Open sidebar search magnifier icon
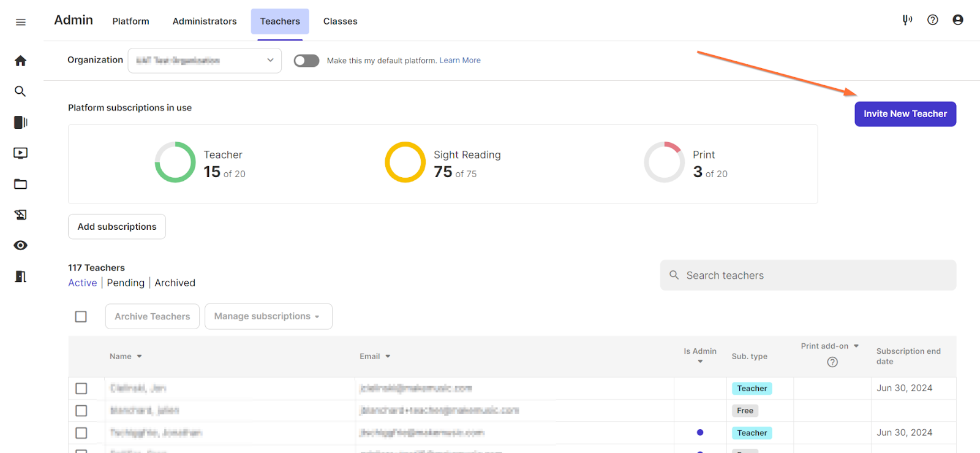Viewport: 980px width, 453px height. (20, 91)
